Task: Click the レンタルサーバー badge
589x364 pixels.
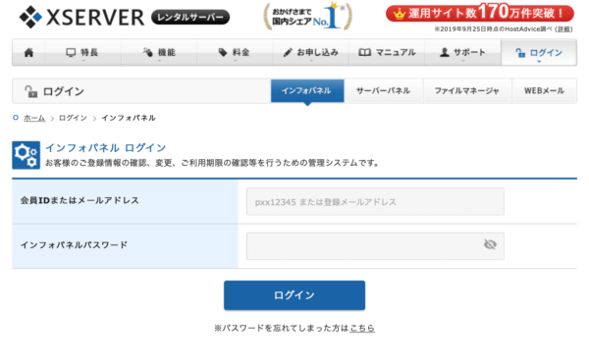Action: pos(190,18)
